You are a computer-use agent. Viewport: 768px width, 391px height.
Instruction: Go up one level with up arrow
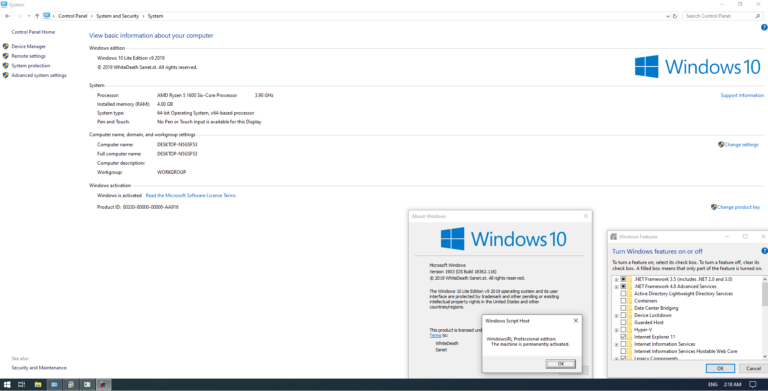click(37, 16)
